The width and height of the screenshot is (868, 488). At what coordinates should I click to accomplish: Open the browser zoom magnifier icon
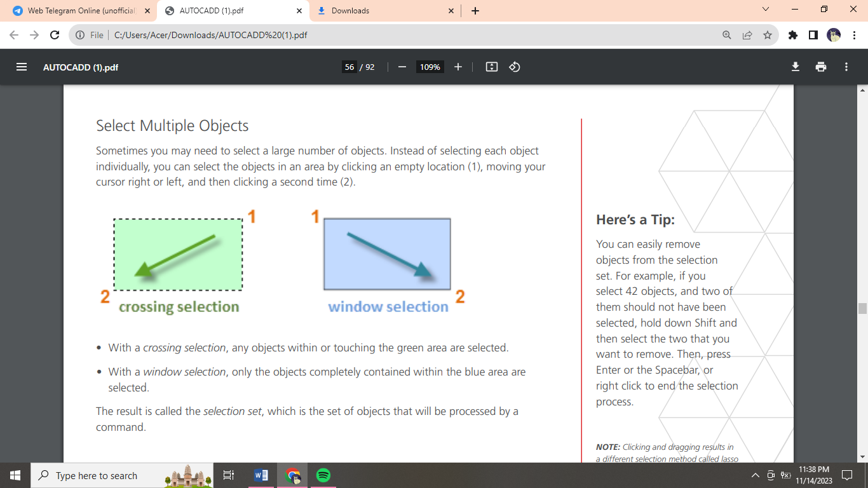[x=727, y=35]
